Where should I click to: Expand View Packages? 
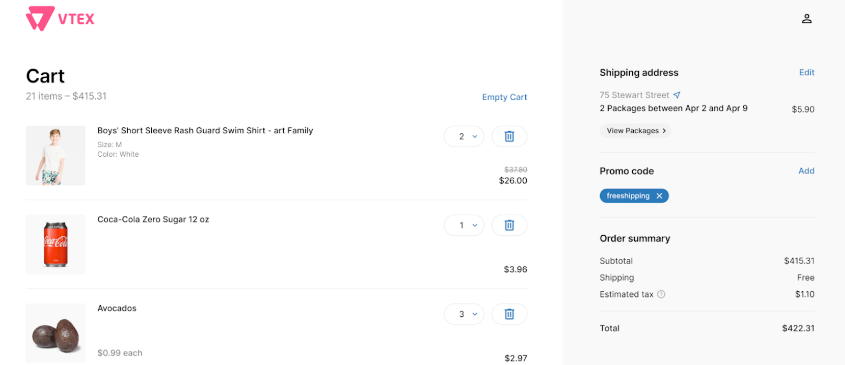click(635, 130)
